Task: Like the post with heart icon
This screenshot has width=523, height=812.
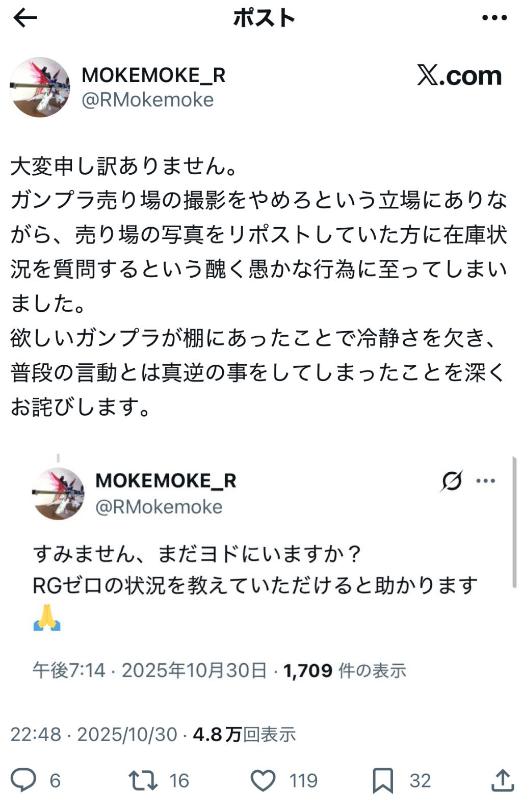Action: pyautogui.click(x=263, y=780)
